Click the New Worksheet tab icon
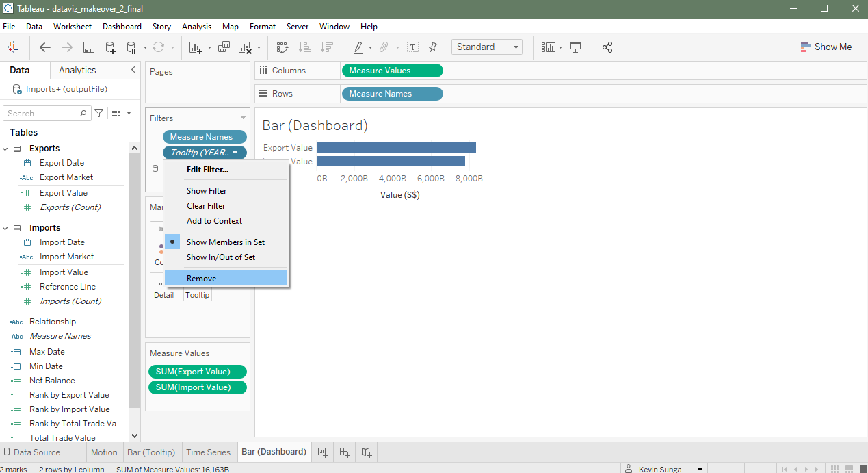 click(323, 452)
